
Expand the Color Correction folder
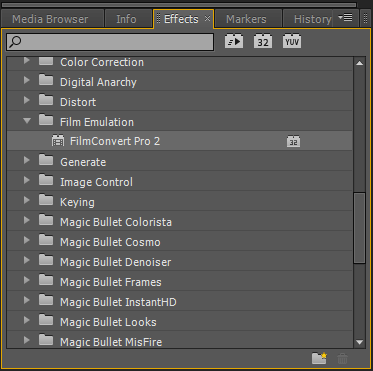tap(27, 61)
